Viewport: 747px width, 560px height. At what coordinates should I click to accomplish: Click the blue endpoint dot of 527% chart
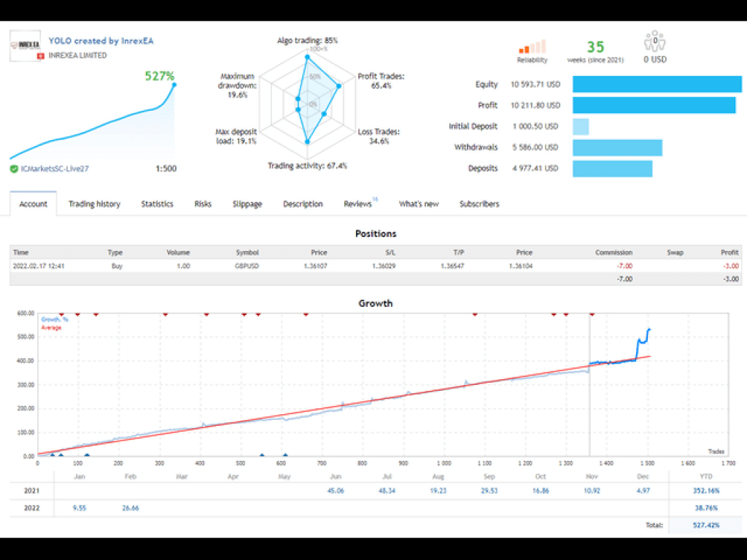tap(174, 85)
